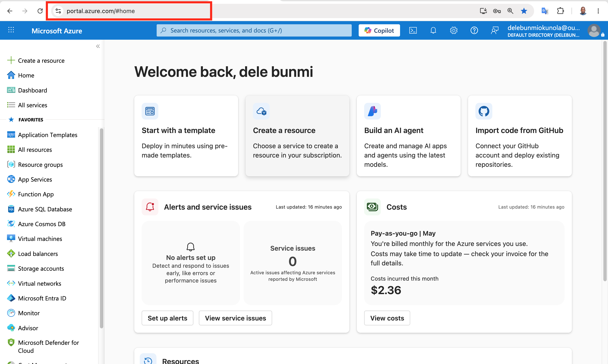The height and width of the screenshot is (364, 608).
Task: Click View costs button
Action: [x=387, y=318]
